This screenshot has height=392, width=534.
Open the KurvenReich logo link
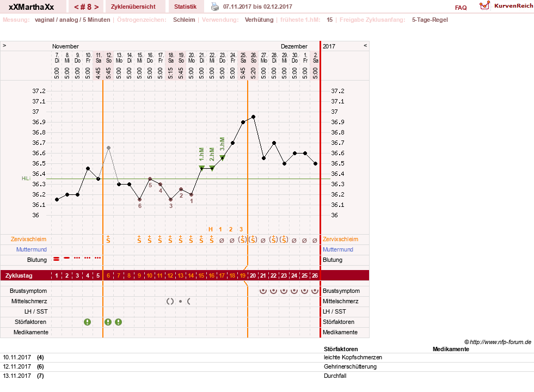(x=506, y=6)
